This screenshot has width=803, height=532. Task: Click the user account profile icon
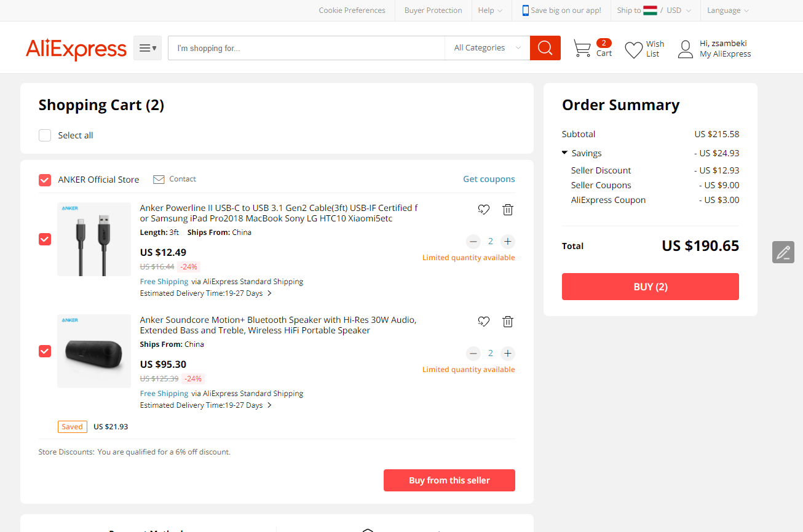(686, 49)
